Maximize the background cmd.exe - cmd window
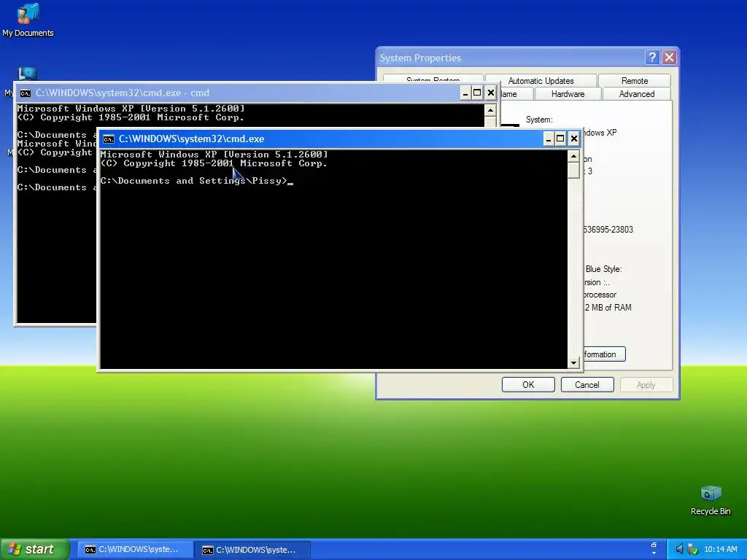 (x=477, y=93)
